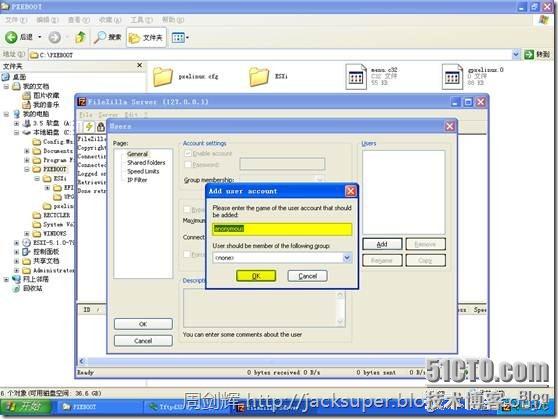This screenshot has height=419, width=558.
Task: Click the Windows Start button (开始)
Action: [x=26, y=407]
